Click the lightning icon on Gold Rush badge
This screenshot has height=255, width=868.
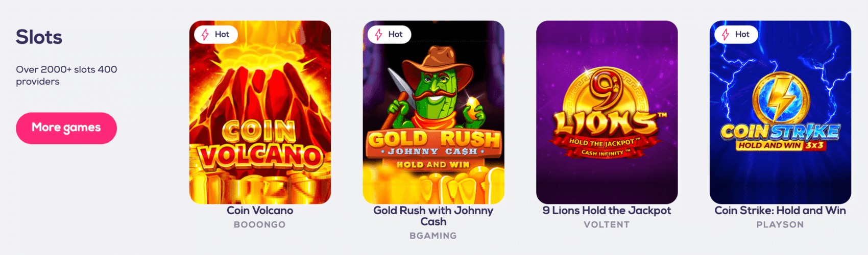[379, 34]
